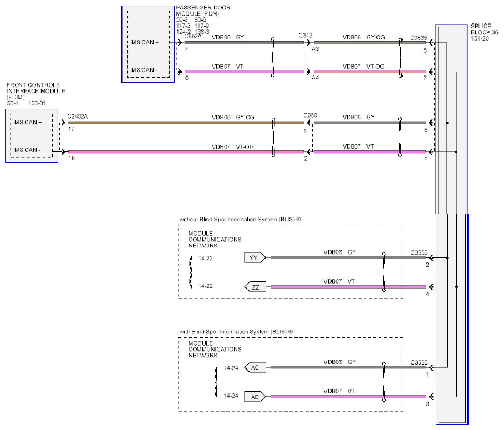This screenshot has width=504, height=430.
Task: Open page reference 55-1 under FCIM
Action: coord(13,103)
